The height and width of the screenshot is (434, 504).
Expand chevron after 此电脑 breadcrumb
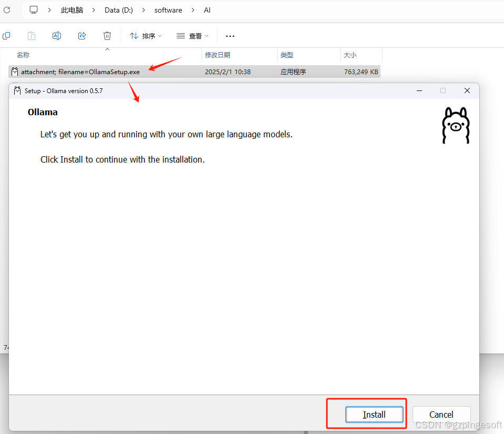coord(94,10)
